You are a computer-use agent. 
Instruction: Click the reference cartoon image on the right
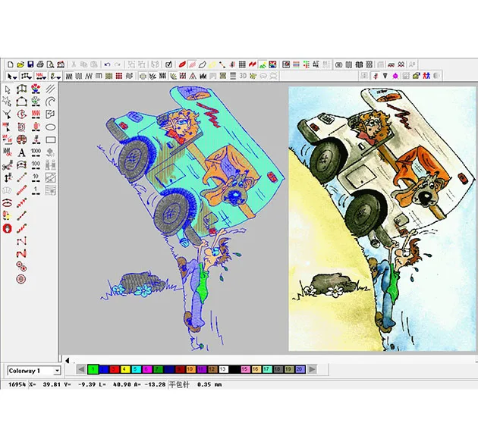(382, 218)
